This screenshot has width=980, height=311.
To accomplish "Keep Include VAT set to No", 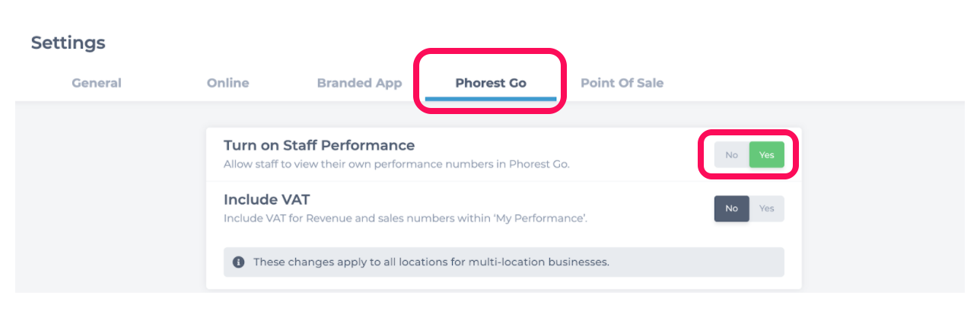I will coord(732,208).
